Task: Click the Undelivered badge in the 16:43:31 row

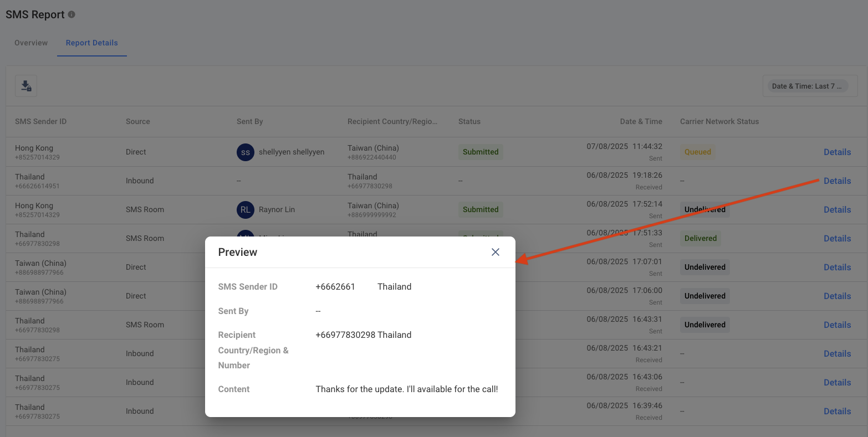Action: [x=705, y=325]
